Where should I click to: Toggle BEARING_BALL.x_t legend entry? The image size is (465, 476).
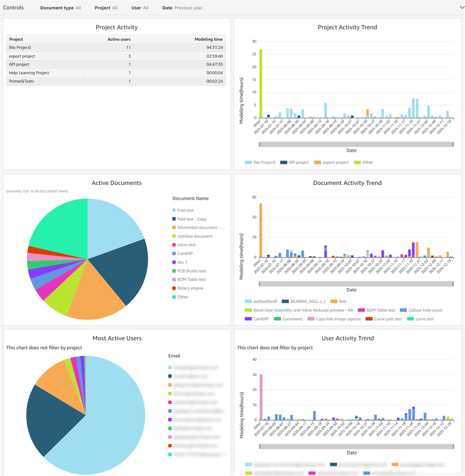pos(303,301)
